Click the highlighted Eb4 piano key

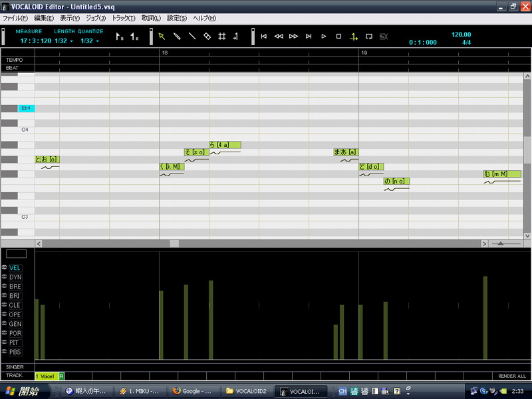[26, 108]
